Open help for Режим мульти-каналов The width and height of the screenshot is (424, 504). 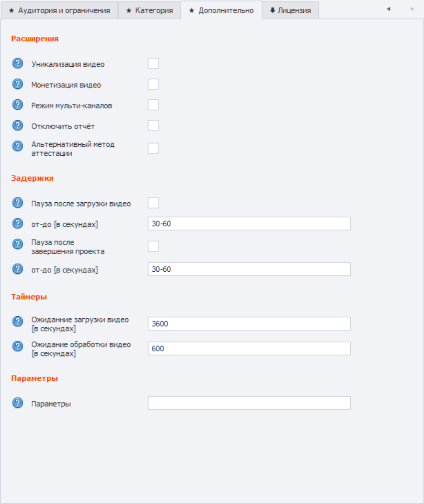coord(18,105)
